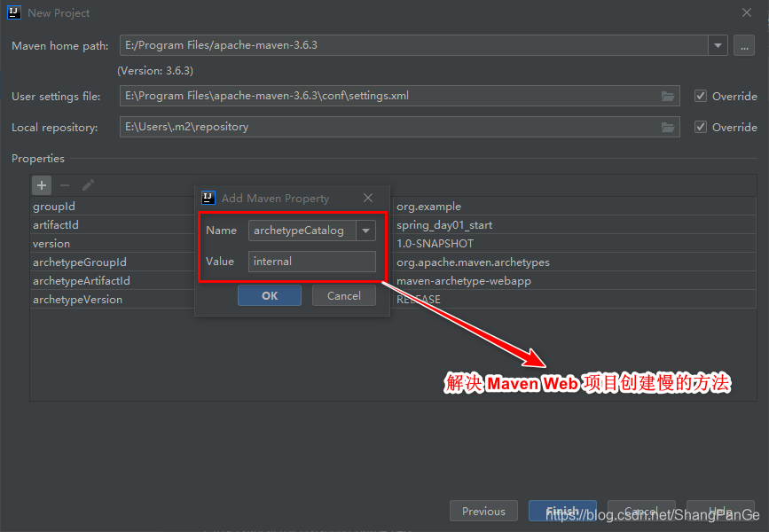The height and width of the screenshot is (532, 769).
Task: Browse for user settings file folder icon
Action: pyautogui.click(x=668, y=96)
